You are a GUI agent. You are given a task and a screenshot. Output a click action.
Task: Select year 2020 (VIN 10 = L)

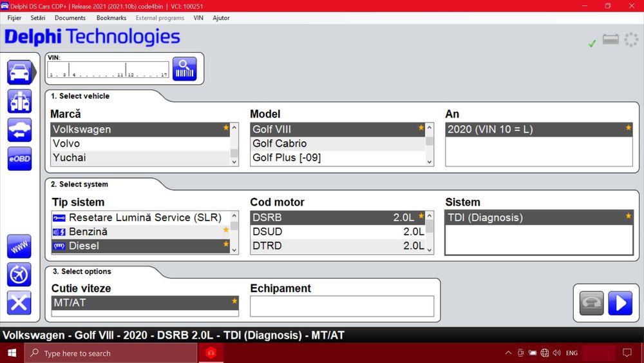coord(539,130)
